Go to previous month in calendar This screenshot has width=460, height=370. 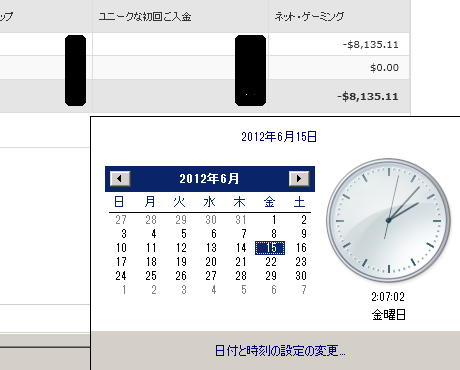(x=120, y=179)
